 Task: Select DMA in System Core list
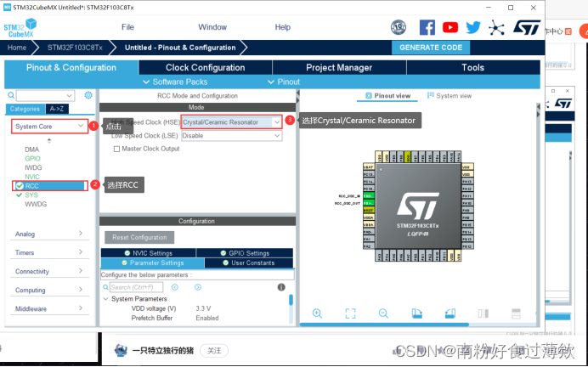pos(32,150)
